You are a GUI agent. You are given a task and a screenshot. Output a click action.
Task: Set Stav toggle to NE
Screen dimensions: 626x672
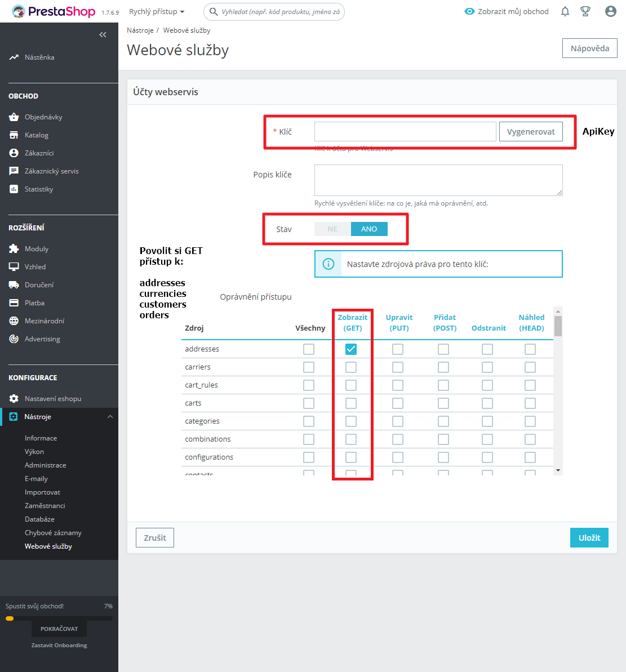(333, 229)
